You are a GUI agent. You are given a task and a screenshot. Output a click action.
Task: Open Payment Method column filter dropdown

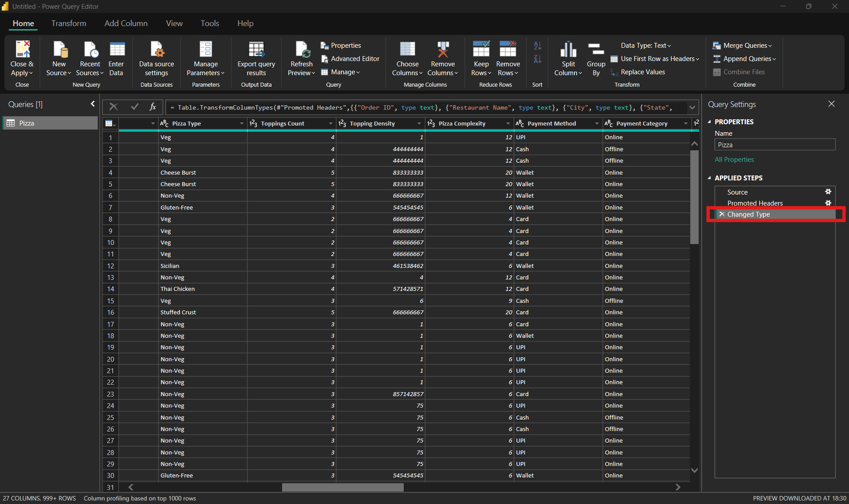click(597, 124)
